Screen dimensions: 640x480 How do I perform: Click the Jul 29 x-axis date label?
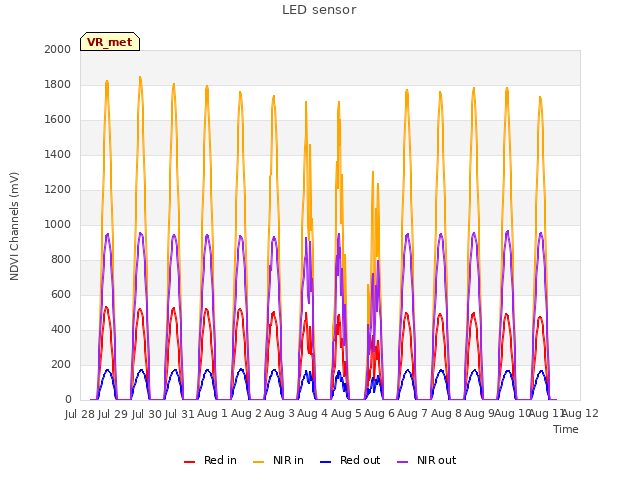113,414
